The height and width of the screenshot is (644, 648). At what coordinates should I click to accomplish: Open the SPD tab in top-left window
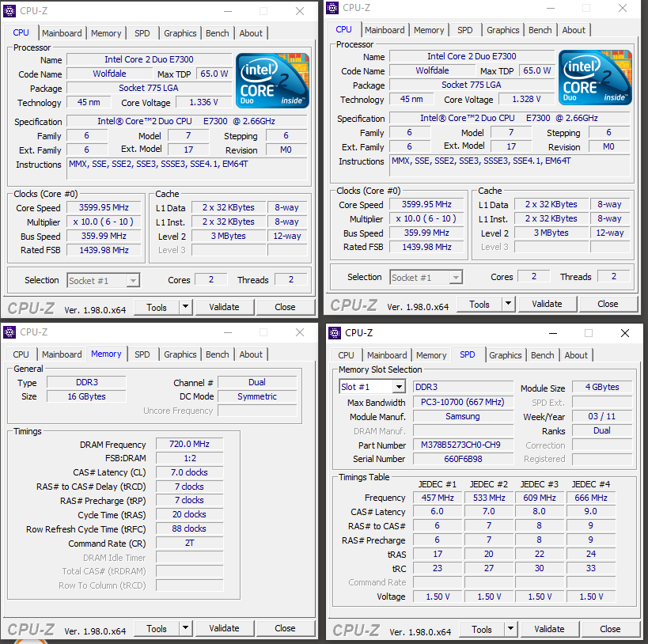(x=142, y=33)
